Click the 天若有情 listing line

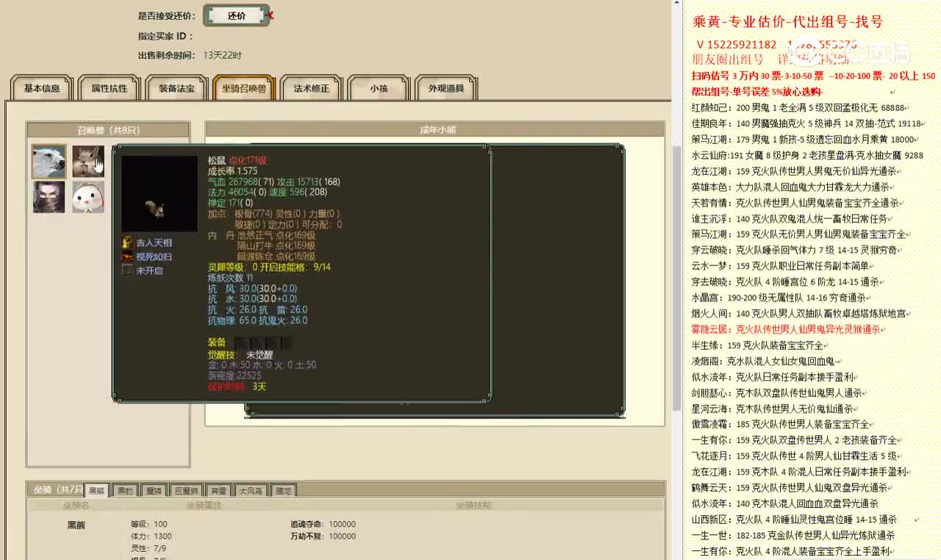click(x=795, y=202)
